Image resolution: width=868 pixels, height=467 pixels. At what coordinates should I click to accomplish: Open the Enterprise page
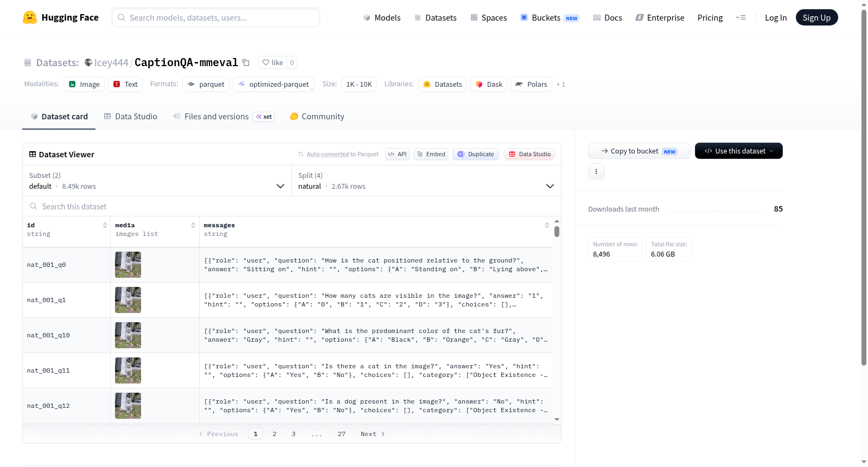tap(660, 17)
